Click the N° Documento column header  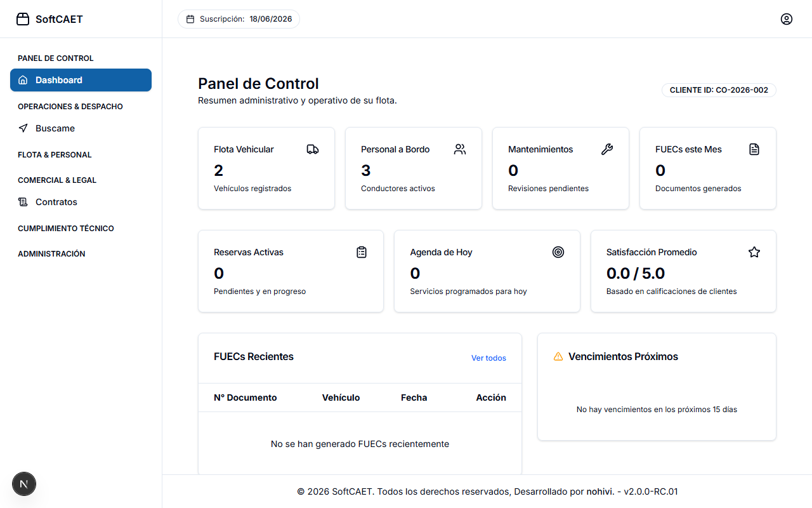[246, 398]
